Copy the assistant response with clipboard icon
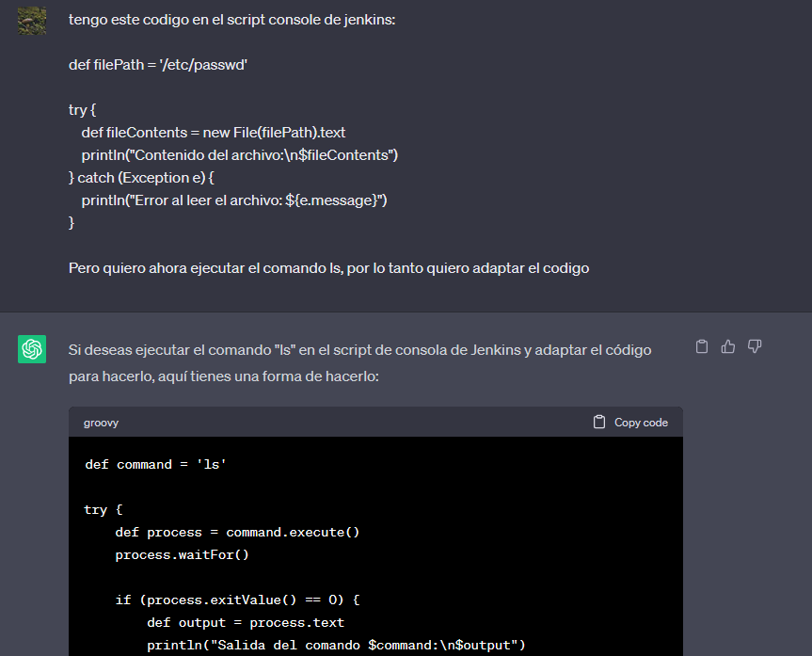This screenshot has height=656, width=812. (702, 346)
